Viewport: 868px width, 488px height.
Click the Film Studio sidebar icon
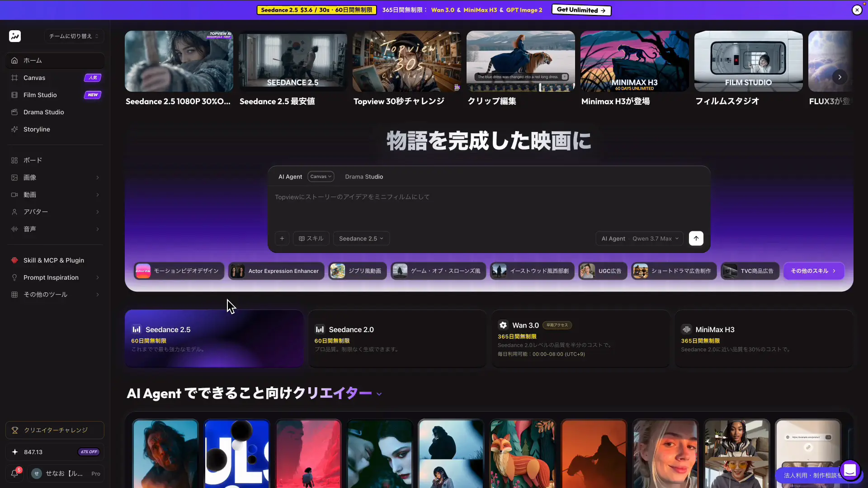coord(14,95)
